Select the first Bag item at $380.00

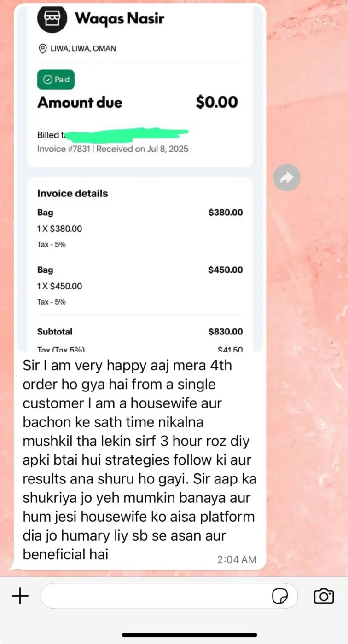point(140,228)
